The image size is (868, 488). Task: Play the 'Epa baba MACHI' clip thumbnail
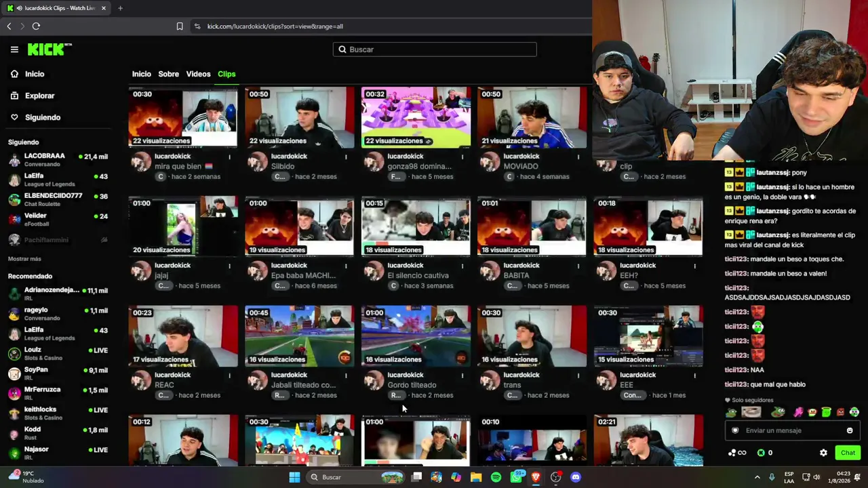pyautogui.click(x=299, y=226)
